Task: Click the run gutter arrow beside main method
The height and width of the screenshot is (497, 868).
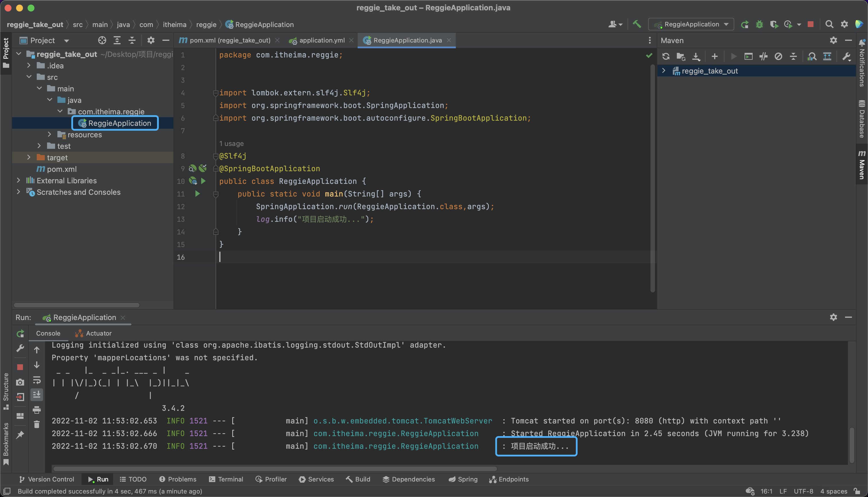Action: [x=197, y=194]
